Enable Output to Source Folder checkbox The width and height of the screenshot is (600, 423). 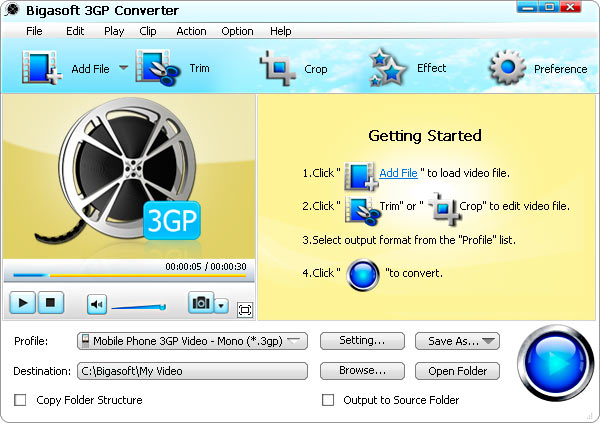tap(328, 400)
